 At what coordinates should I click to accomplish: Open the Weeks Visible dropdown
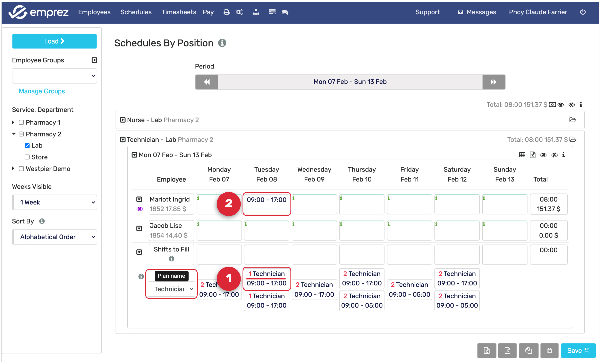click(54, 202)
